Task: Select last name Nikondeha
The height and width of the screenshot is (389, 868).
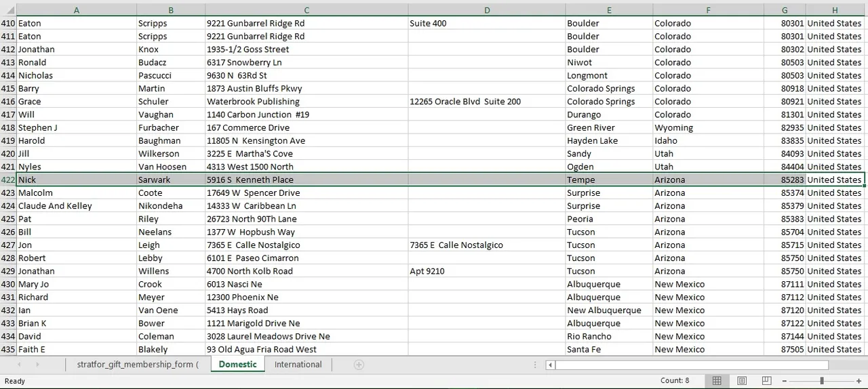Action: click(x=171, y=206)
